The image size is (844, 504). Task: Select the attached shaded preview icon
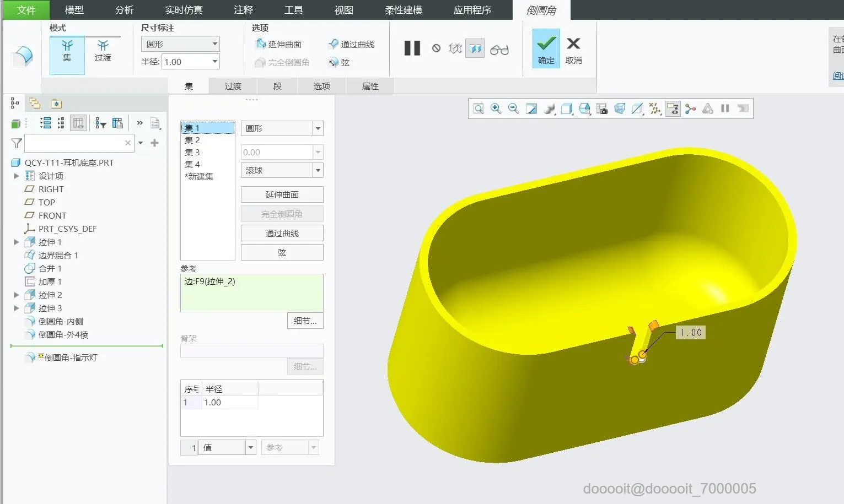475,48
